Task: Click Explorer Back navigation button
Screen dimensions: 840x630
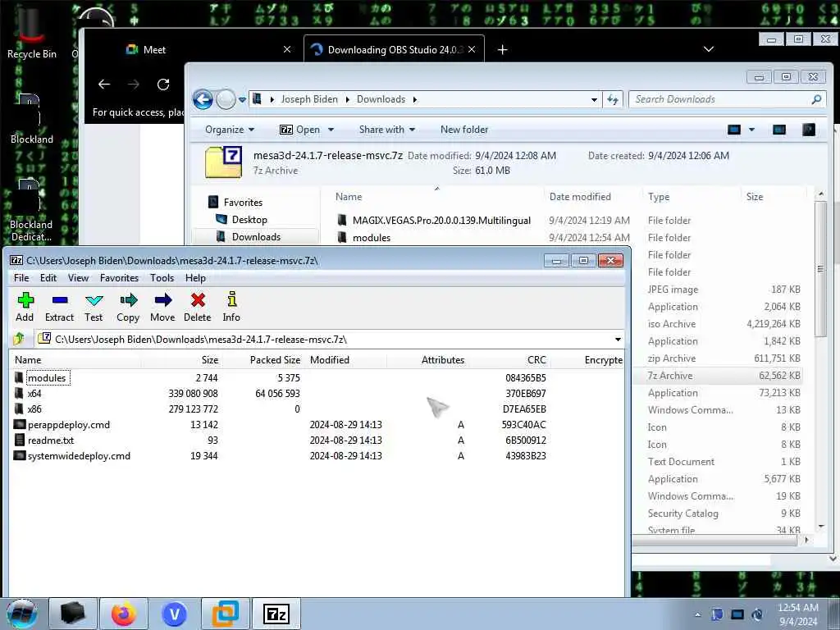Action: (203, 99)
